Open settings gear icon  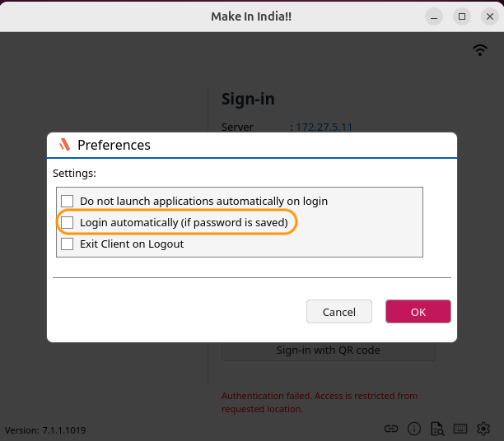[483, 429]
